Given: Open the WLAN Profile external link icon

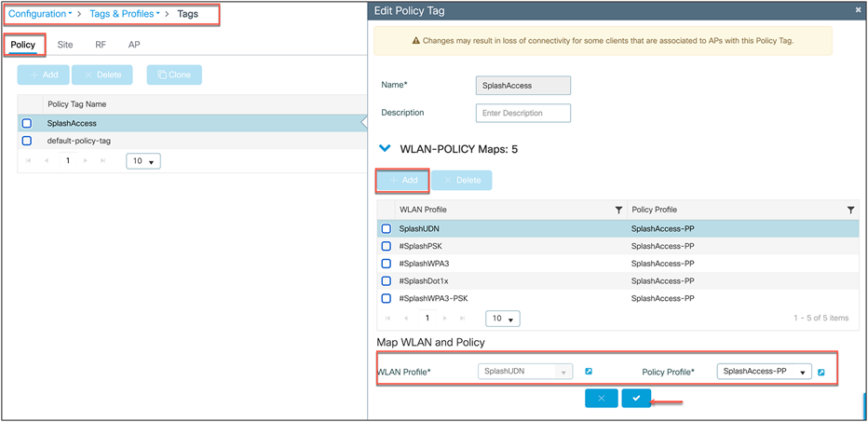Looking at the screenshot, I should (x=589, y=372).
